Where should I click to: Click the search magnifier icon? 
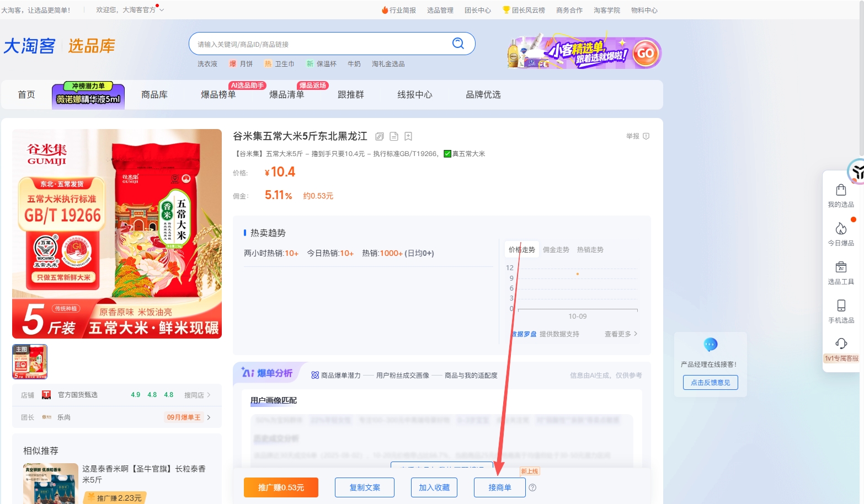point(458,44)
